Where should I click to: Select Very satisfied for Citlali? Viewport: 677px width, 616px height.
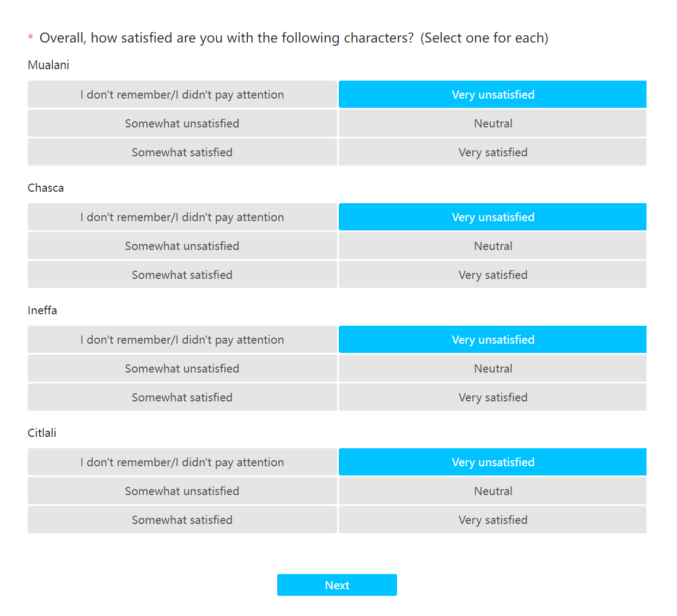492,520
